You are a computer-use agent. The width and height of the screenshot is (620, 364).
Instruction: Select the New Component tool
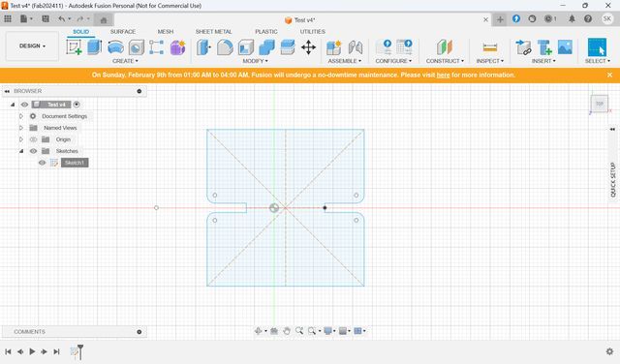click(x=333, y=47)
